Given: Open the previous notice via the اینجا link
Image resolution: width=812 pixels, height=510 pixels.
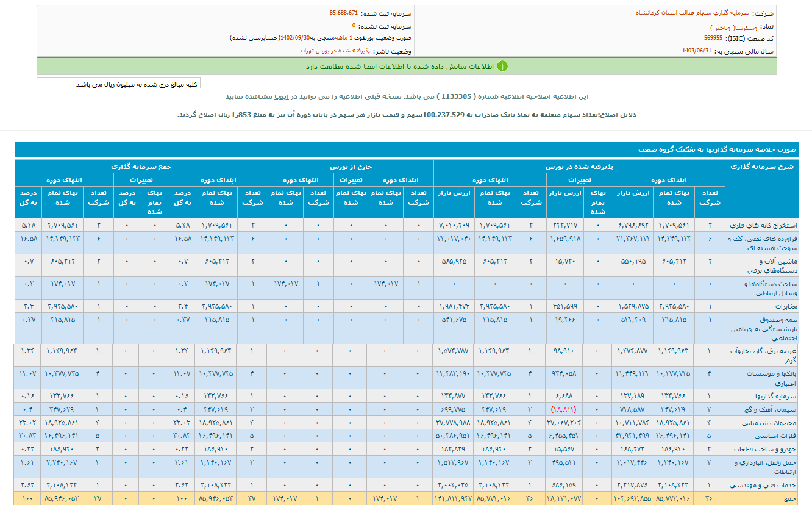Looking at the screenshot, I should [281, 96].
